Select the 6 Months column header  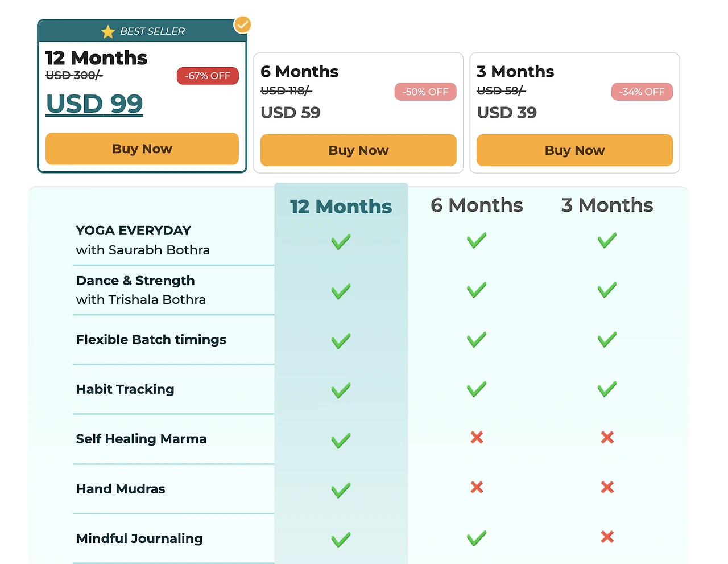point(477,205)
